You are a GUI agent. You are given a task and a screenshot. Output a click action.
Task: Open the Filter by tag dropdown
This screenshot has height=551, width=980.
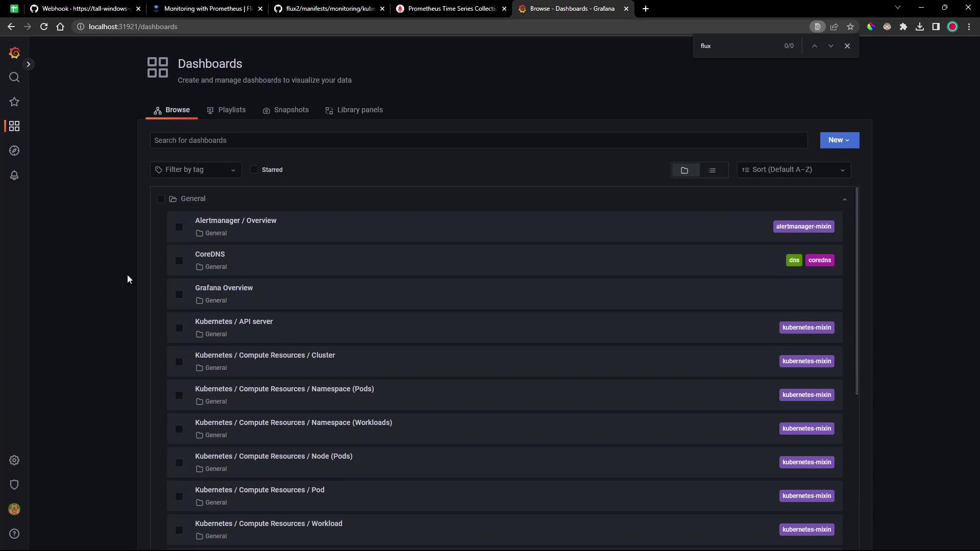(195, 170)
